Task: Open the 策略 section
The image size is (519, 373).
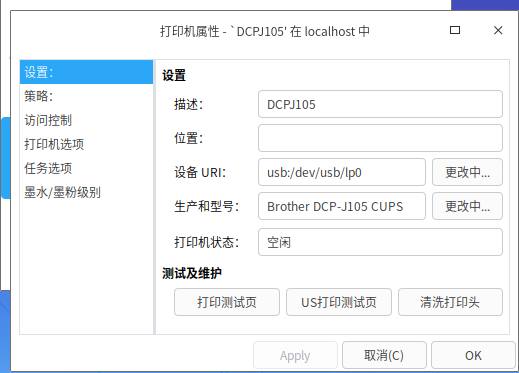Action: tap(86, 96)
